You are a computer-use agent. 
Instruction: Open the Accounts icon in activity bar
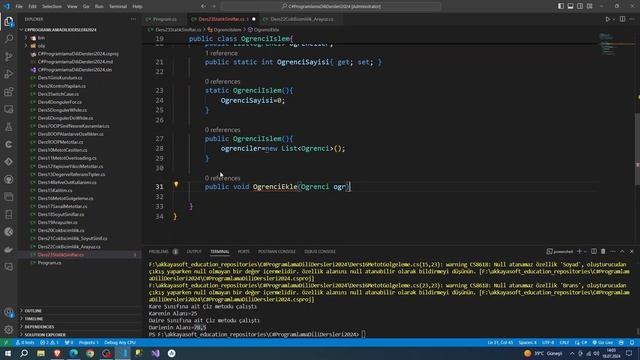click(x=9, y=313)
